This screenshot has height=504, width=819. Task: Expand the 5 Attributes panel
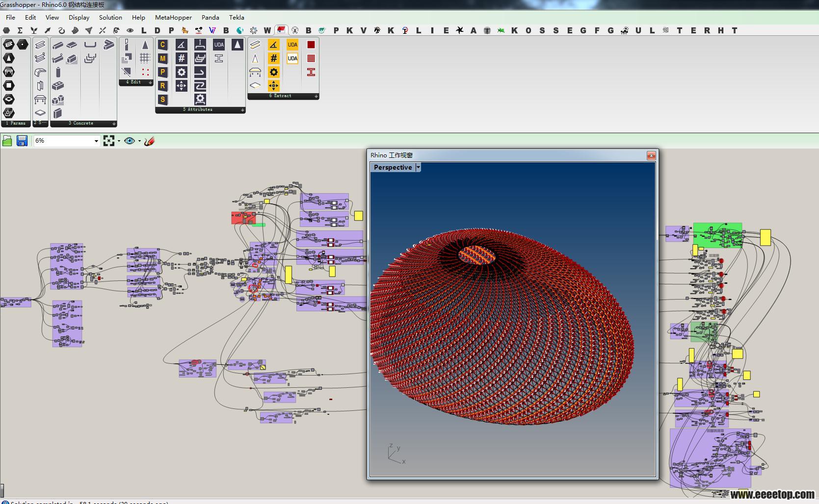(242, 110)
